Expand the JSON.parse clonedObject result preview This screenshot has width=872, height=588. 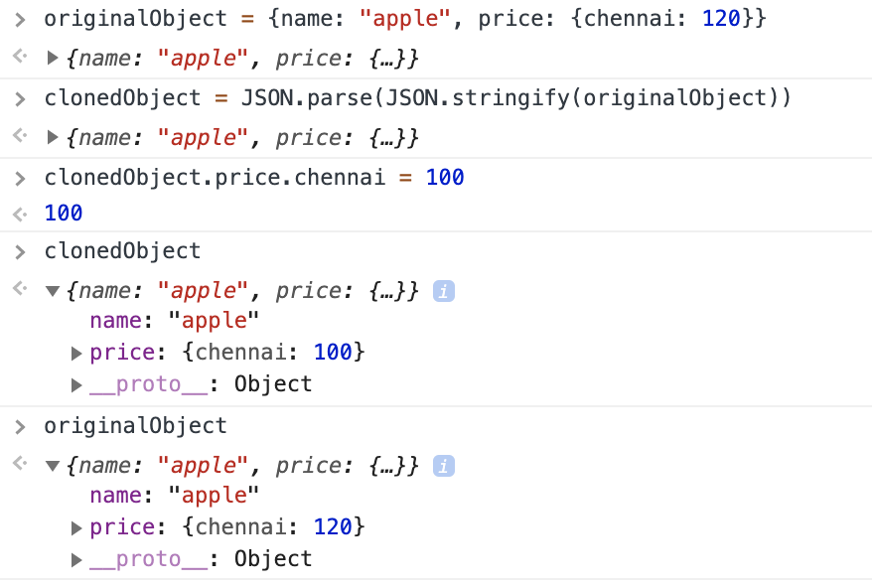point(53,137)
